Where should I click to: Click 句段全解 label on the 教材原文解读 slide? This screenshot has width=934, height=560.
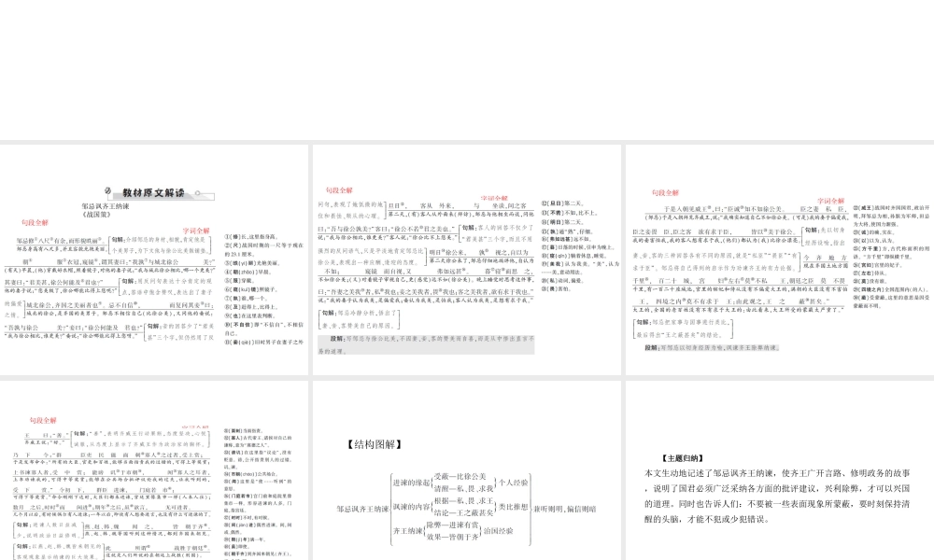35,222
